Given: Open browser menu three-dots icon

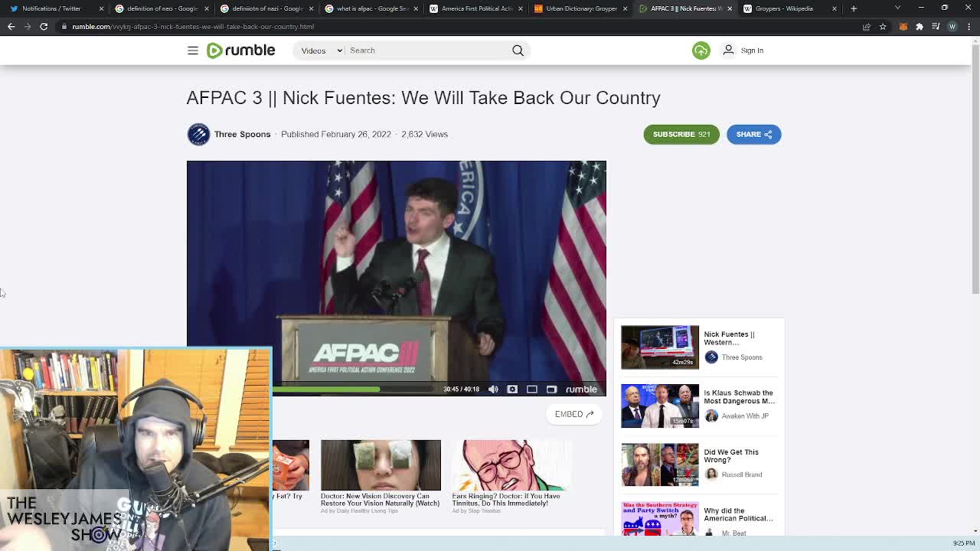Looking at the screenshot, I should tap(969, 26).
